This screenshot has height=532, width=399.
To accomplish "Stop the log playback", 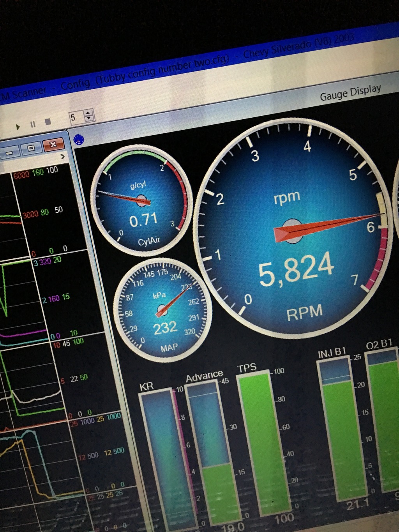I will tap(48, 122).
